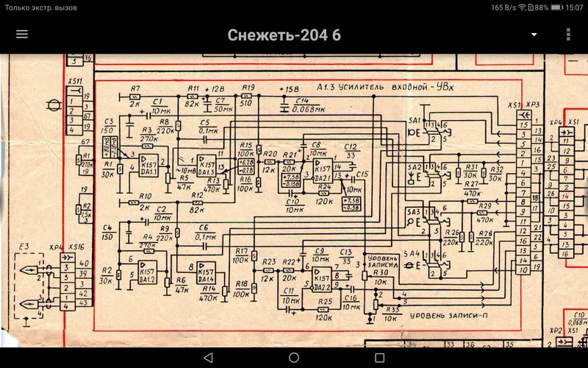Tap the R27 470к resistor label

[472, 189]
